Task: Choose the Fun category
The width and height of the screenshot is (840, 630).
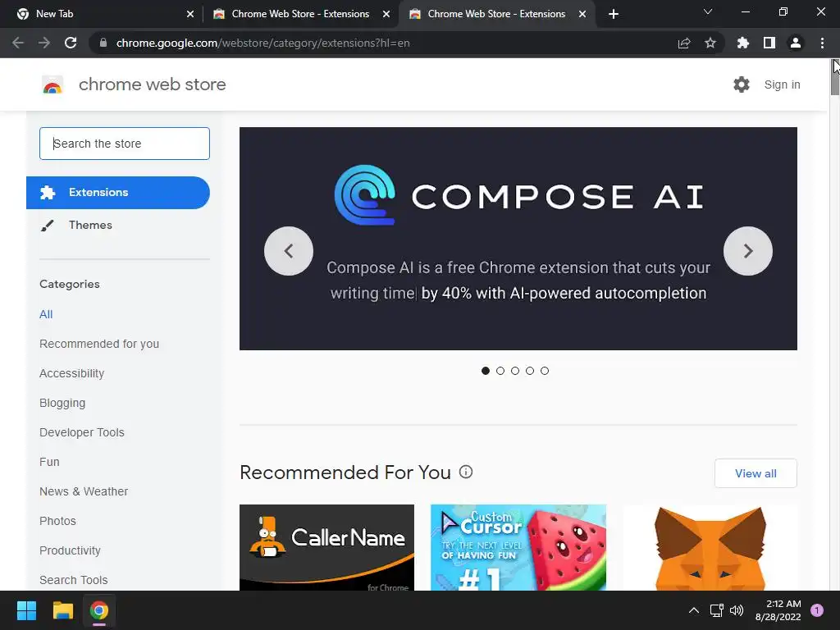Action: [x=49, y=462]
